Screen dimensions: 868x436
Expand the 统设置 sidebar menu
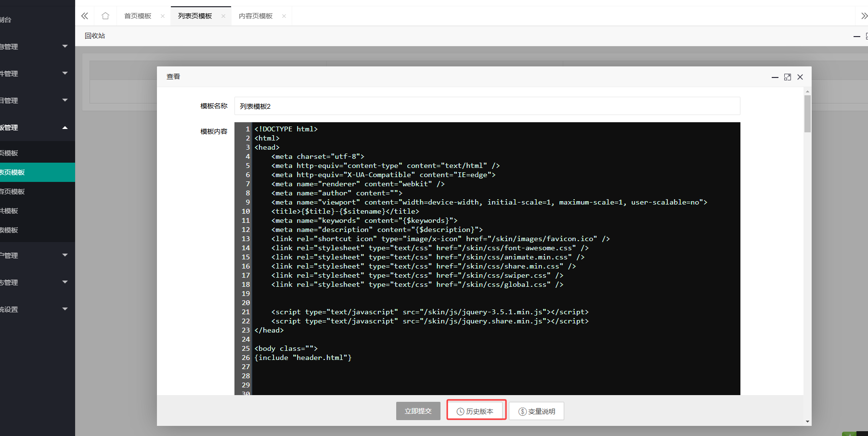click(x=38, y=309)
